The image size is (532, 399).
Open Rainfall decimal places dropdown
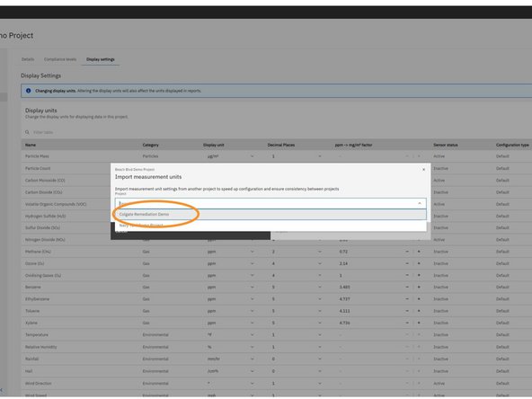pos(319,359)
